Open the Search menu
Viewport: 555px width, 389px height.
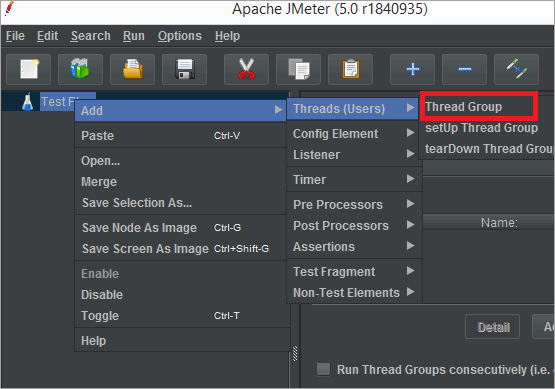[91, 36]
